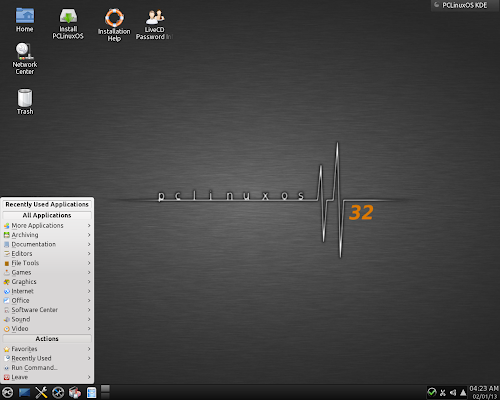Open the Leave submenu entry
Image resolution: width=500 pixels, height=400 pixels.
47,377
